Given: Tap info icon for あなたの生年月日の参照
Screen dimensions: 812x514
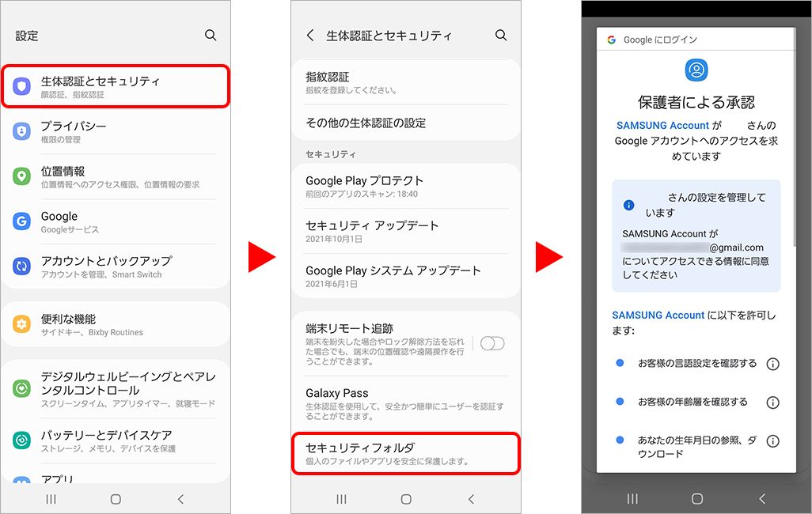Looking at the screenshot, I should [x=772, y=441].
